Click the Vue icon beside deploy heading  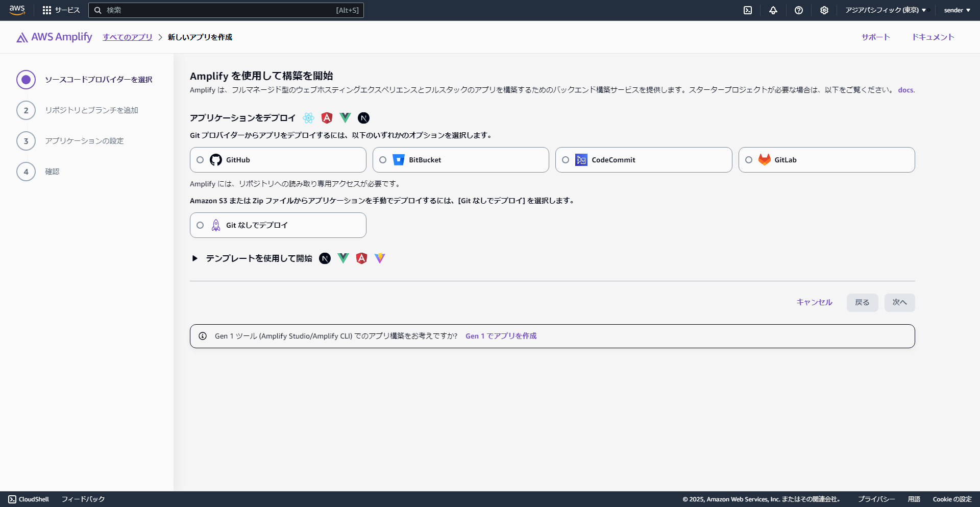345,118
